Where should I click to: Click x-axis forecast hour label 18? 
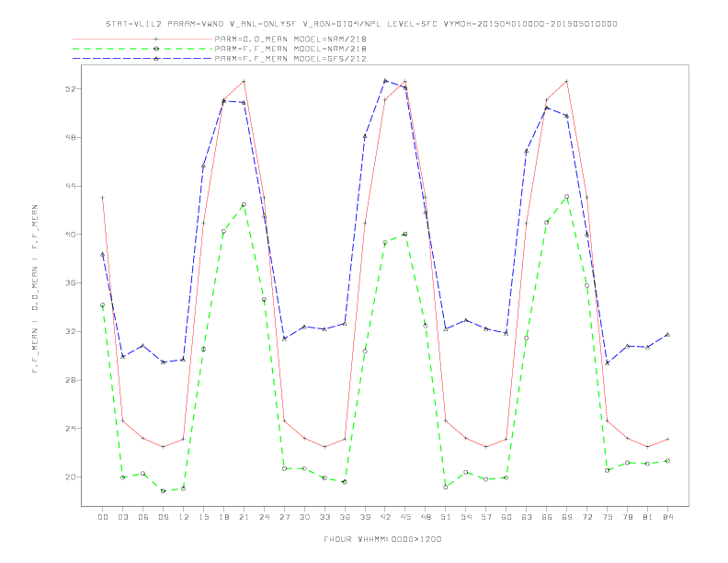point(223,517)
